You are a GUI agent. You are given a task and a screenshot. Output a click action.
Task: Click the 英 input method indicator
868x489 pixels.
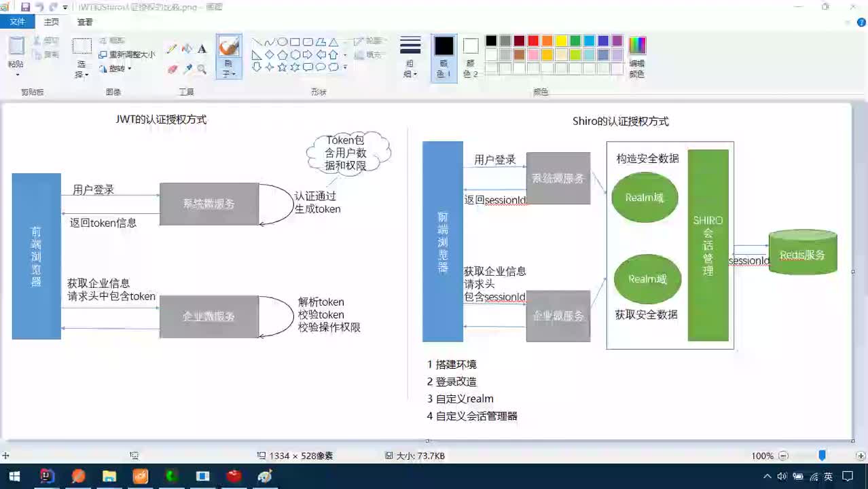(x=829, y=476)
